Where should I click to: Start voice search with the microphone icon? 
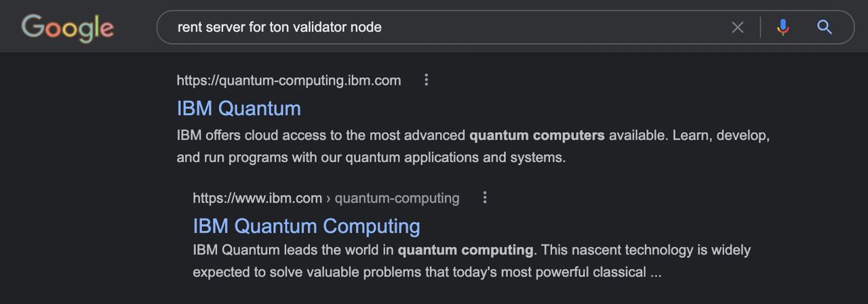[783, 27]
